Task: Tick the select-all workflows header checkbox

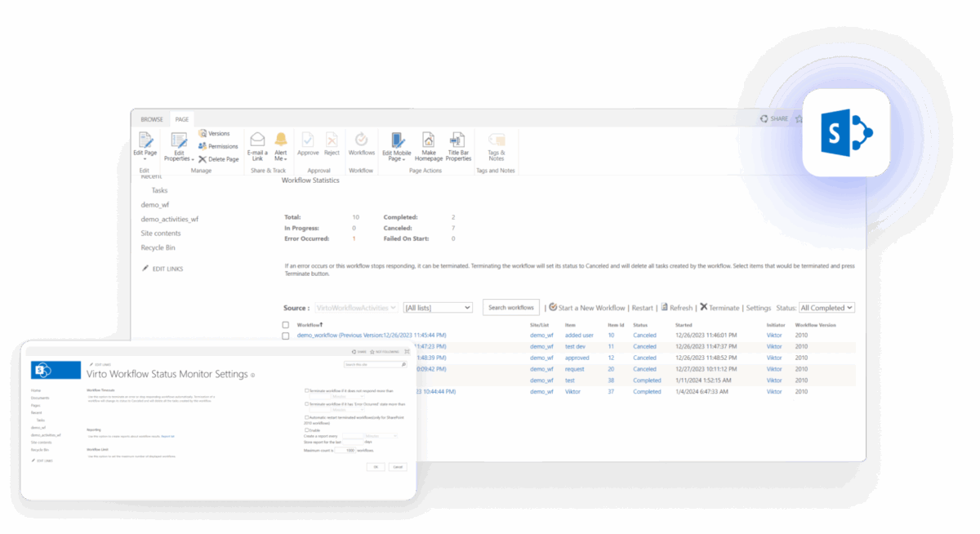Action: coord(285,323)
